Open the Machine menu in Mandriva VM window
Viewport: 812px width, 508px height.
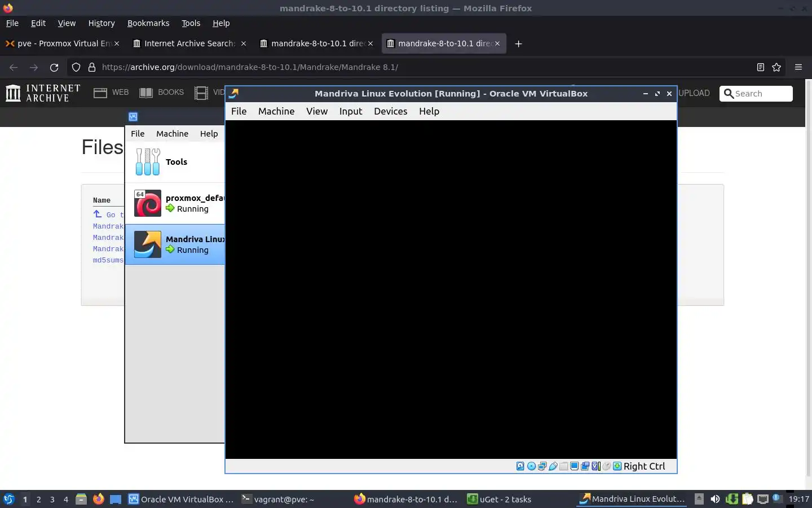[x=276, y=111]
